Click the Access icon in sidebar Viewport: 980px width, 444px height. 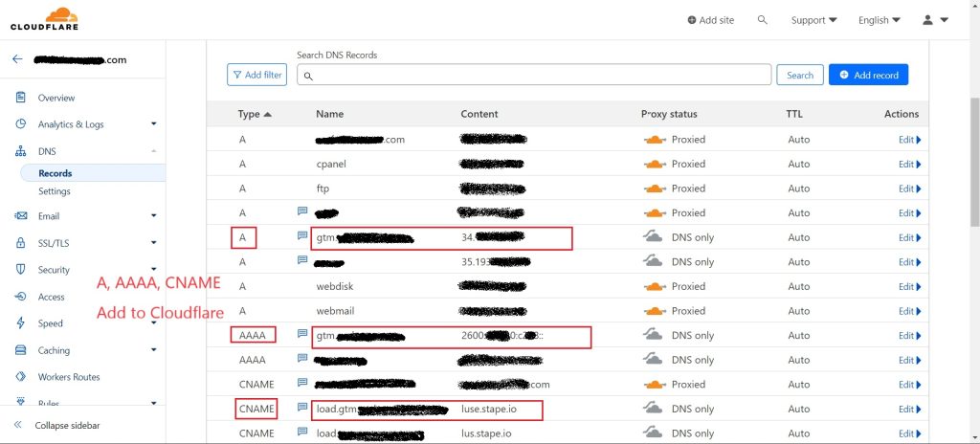(x=21, y=297)
